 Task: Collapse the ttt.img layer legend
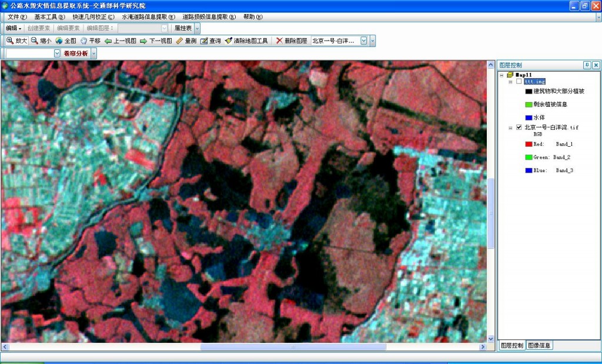[x=510, y=82]
